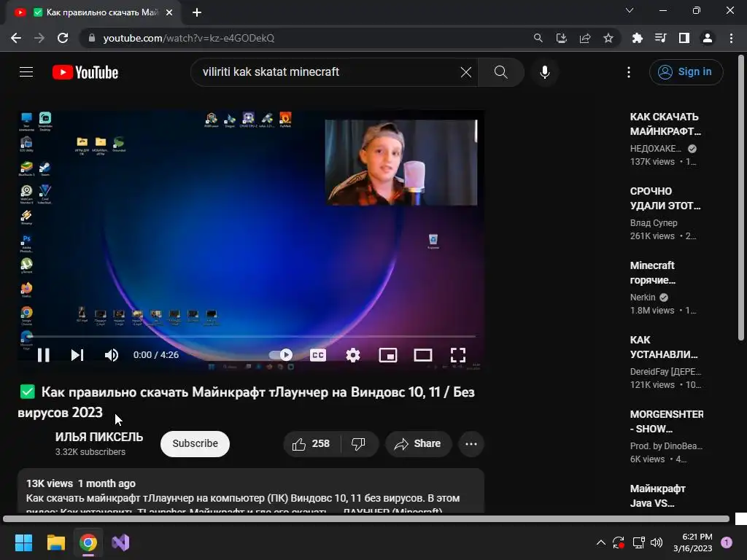This screenshot has height=560, width=747.
Task: Turn on closed captions
Action: pyautogui.click(x=318, y=355)
